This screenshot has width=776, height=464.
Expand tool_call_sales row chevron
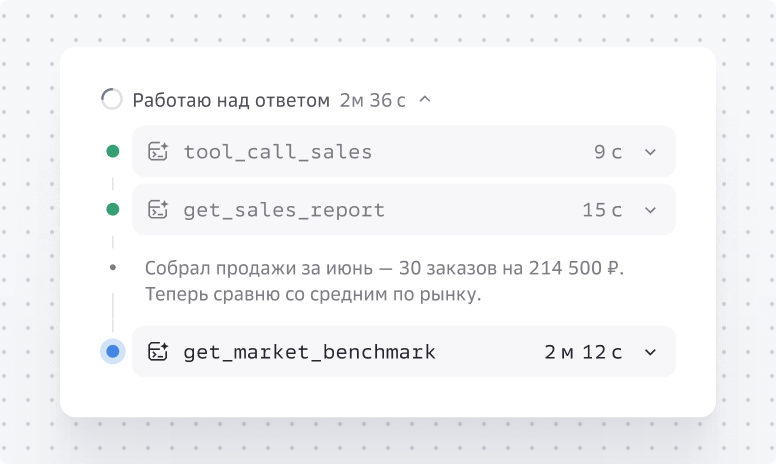click(x=650, y=152)
